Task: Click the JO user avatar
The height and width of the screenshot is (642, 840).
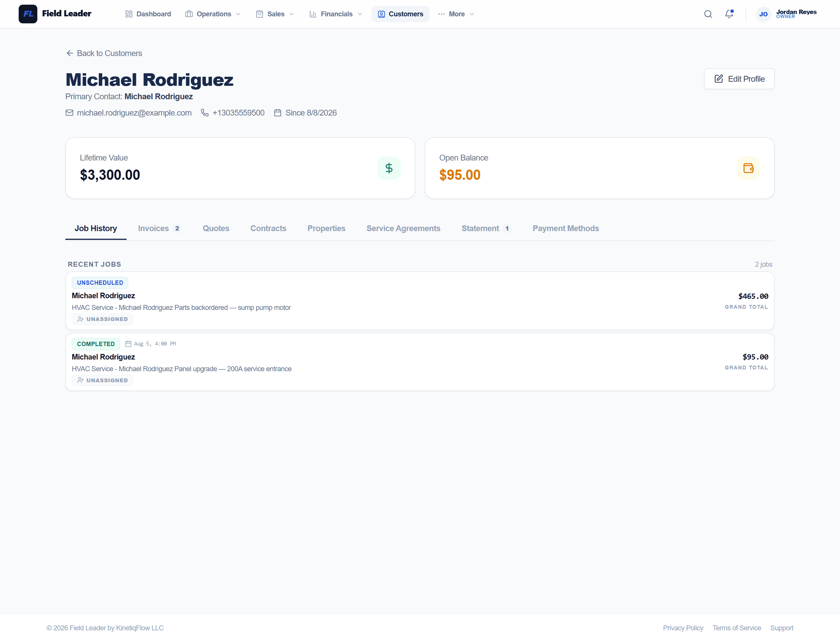Action: click(763, 14)
